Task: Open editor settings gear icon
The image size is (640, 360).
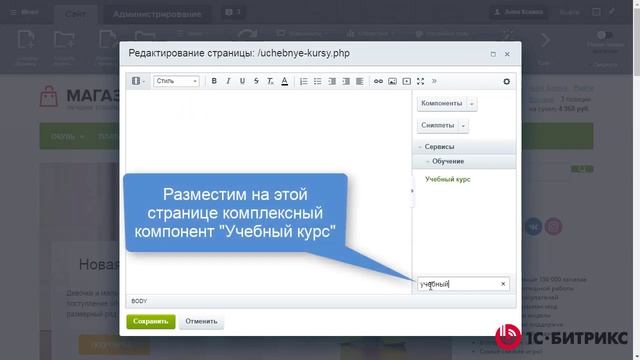Action: (x=507, y=82)
